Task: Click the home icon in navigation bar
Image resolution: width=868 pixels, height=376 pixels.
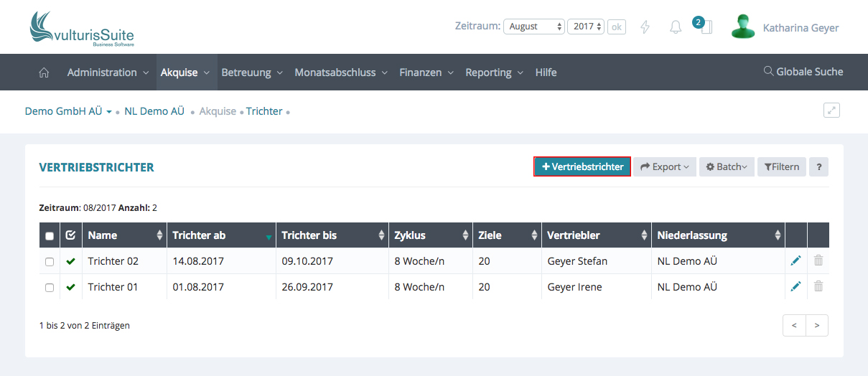Action: (x=44, y=72)
